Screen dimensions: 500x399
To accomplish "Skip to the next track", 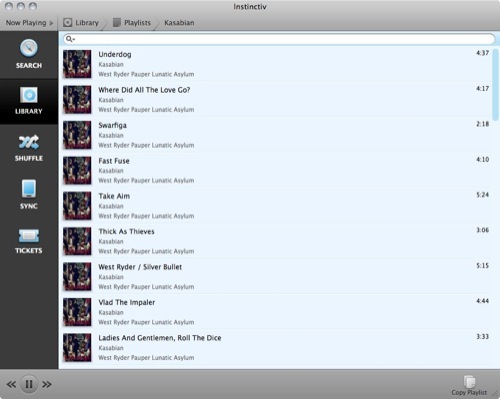I will pos(47,384).
